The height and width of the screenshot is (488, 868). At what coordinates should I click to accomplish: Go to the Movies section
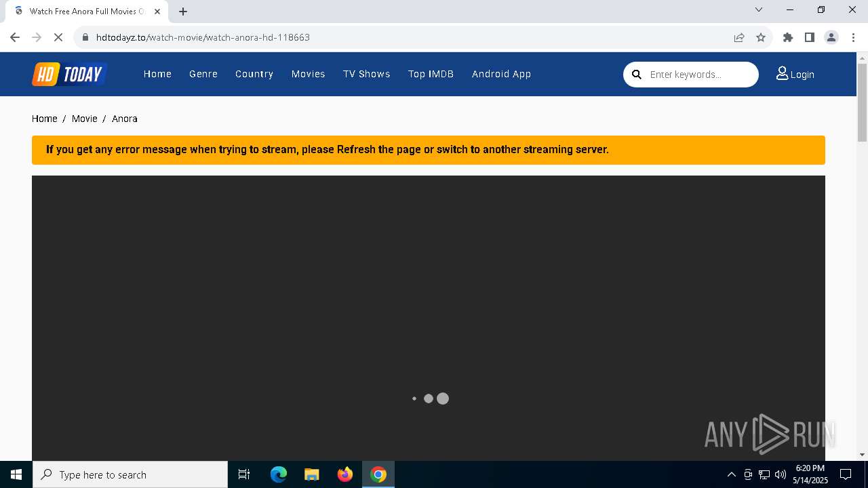pos(309,74)
